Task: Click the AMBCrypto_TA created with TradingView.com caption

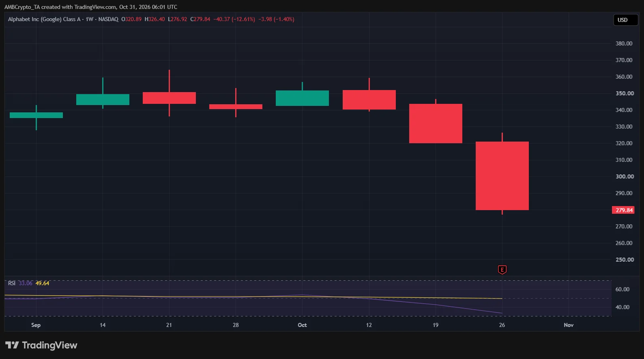Action: 91,7
